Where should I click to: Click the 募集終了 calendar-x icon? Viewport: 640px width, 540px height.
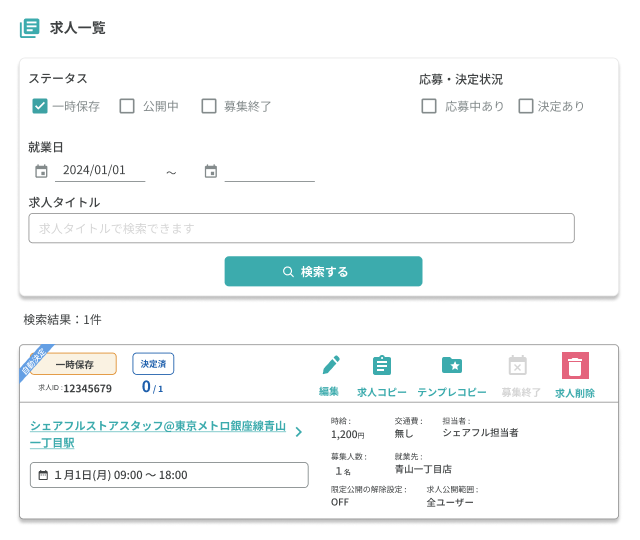(517, 366)
